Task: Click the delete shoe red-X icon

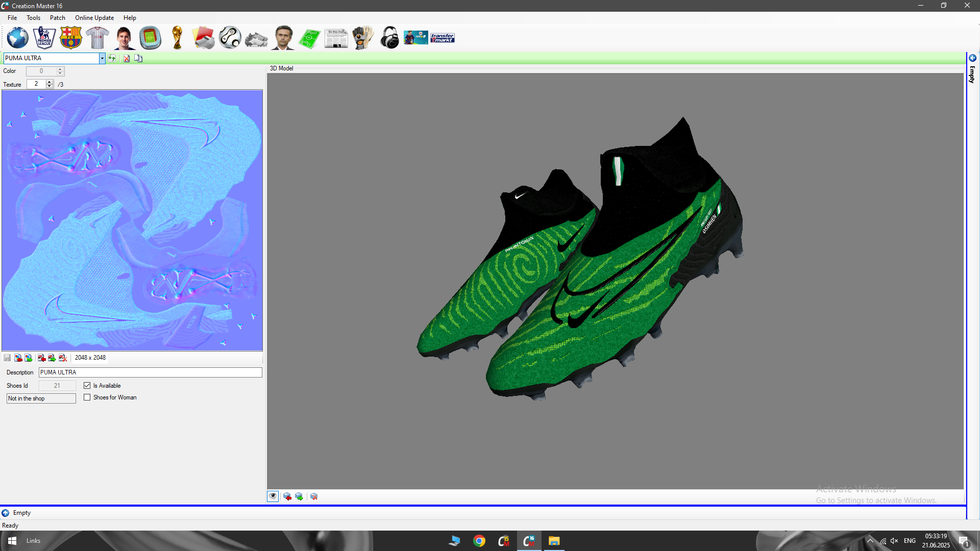Action: [127, 58]
